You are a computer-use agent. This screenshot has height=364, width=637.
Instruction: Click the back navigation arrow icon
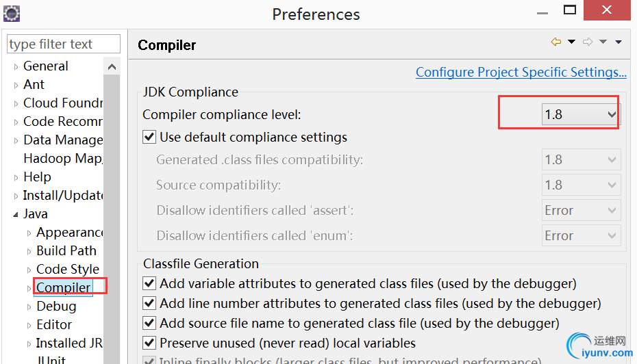point(555,42)
